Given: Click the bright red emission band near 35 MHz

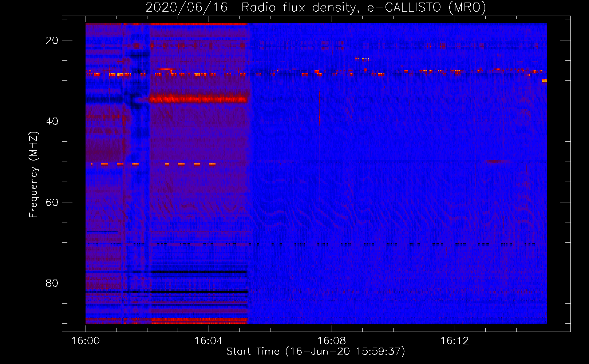Looking at the screenshot, I should click(x=198, y=98).
